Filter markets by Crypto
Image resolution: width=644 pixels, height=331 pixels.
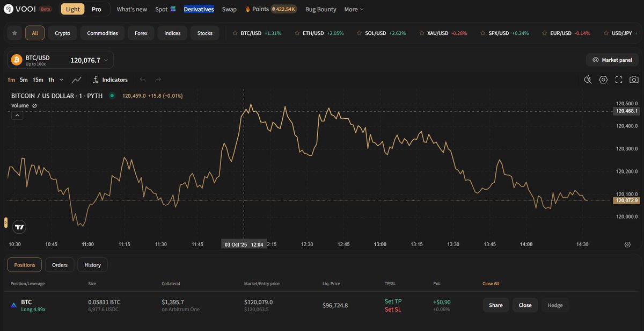click(62, 33)
